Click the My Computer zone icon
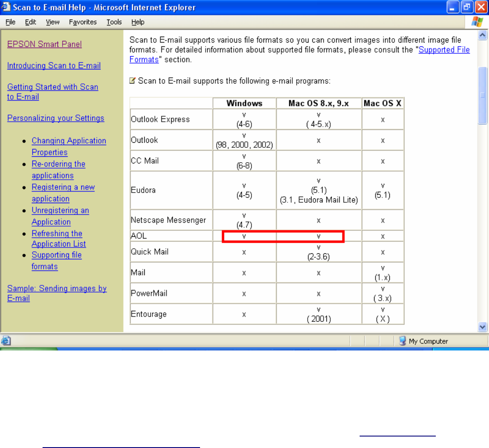 pyautogui.click(x=402, y=341)
